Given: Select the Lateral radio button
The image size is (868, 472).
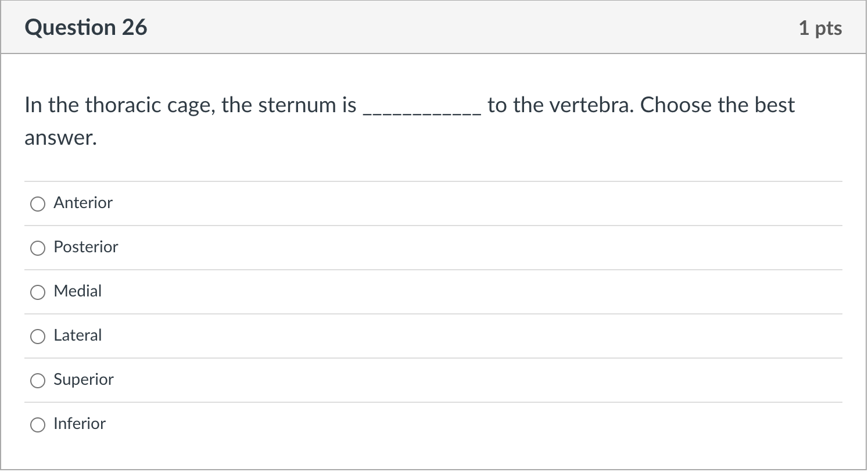Looking at the screenshot, I should (x=38, y=337).
